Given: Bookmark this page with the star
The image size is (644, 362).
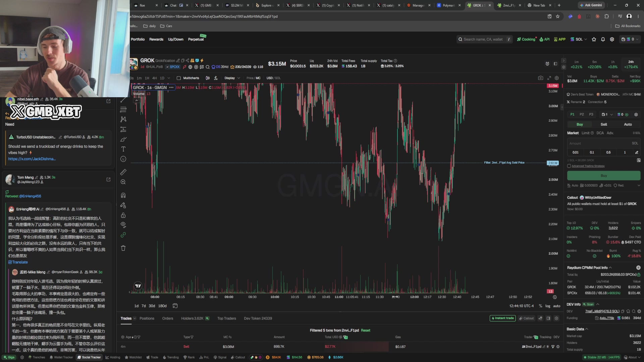Looking at the screenshot, I should coord(558,16).
